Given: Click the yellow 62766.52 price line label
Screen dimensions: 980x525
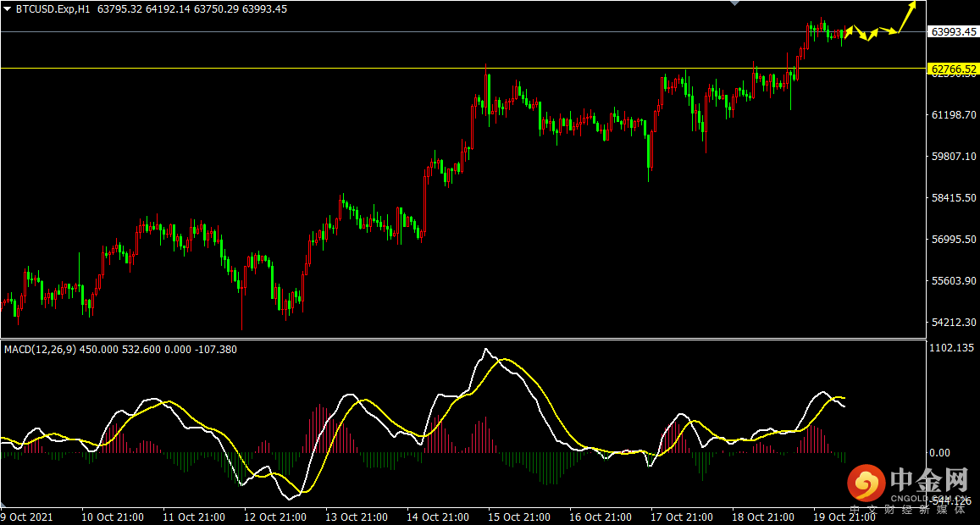Looking at the screenshot, I should (x=954, y=68).
